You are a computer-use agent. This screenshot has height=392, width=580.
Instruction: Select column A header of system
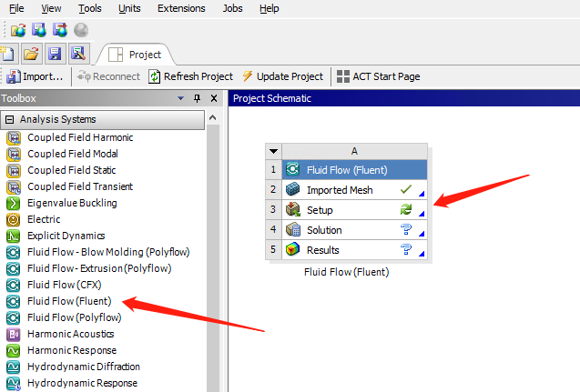pos(354,151)
